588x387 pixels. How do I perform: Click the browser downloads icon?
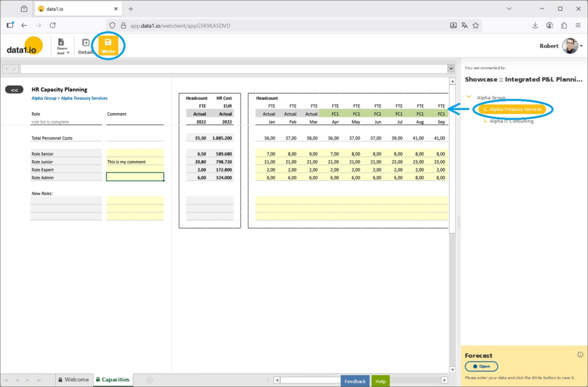click(x=535, y=25)
